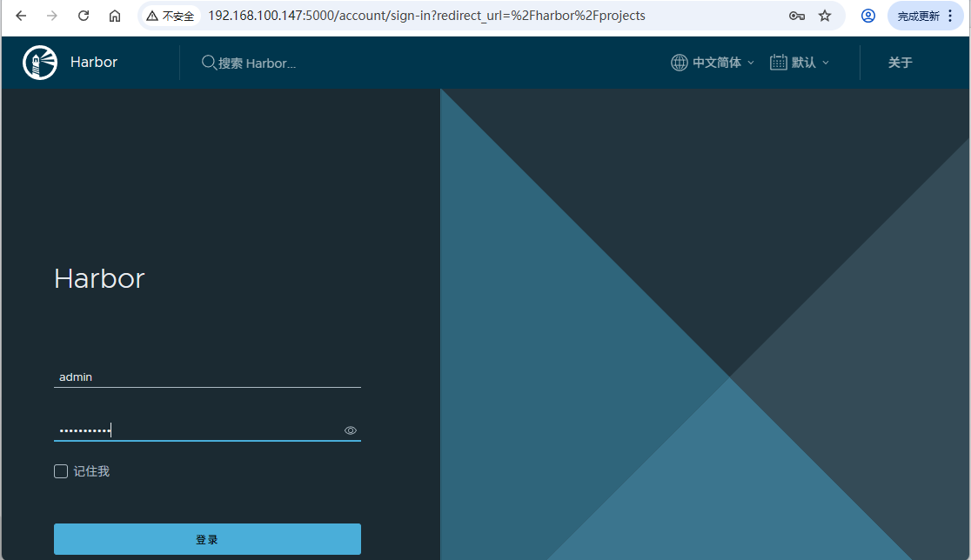Click the large Harbor heading text
Viewport: 971px width, 560px height.
(x=99, y=278)
